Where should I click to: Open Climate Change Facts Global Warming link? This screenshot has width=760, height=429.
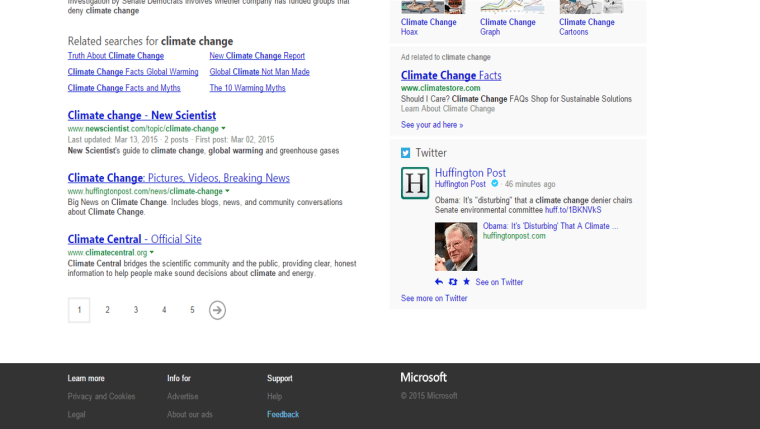pyautogui.click(x=133, y=72)
